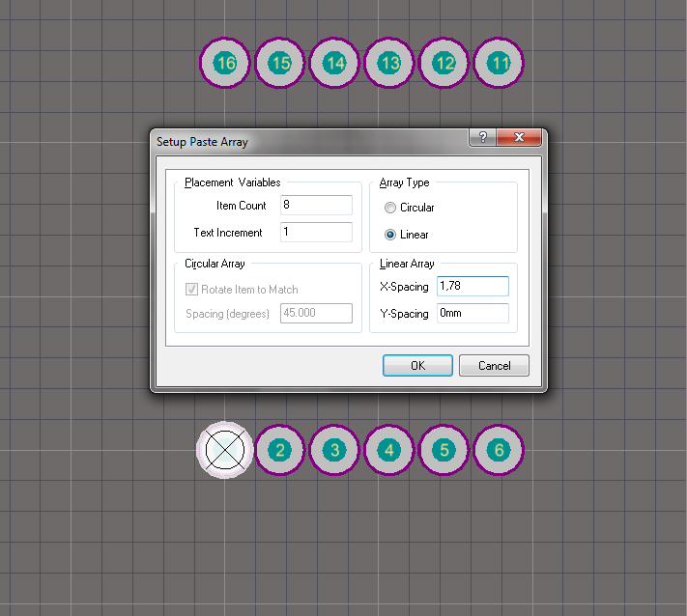Screen dimensions: 687x616
Task: Click the Spacing (degrees) field
Action: 316,314
